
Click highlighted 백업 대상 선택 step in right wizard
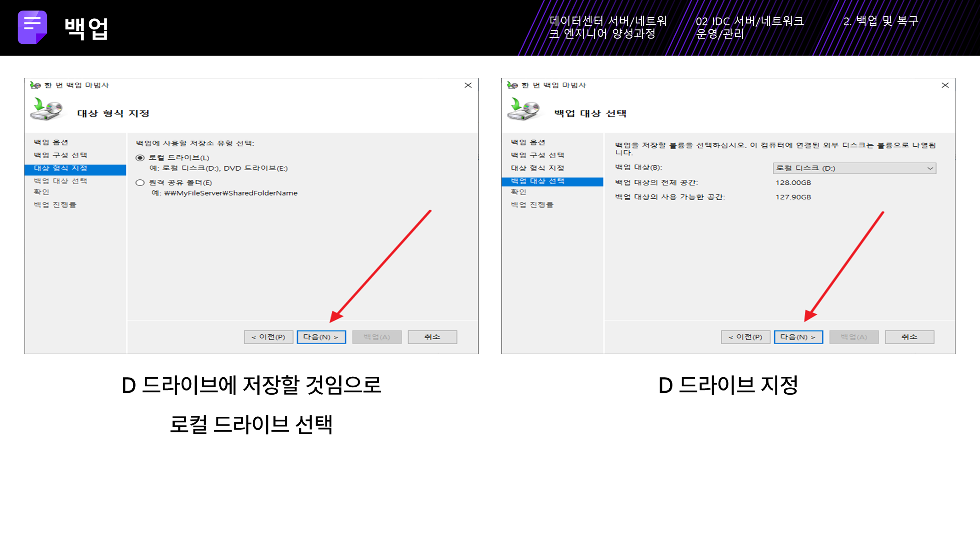point(538,181)
